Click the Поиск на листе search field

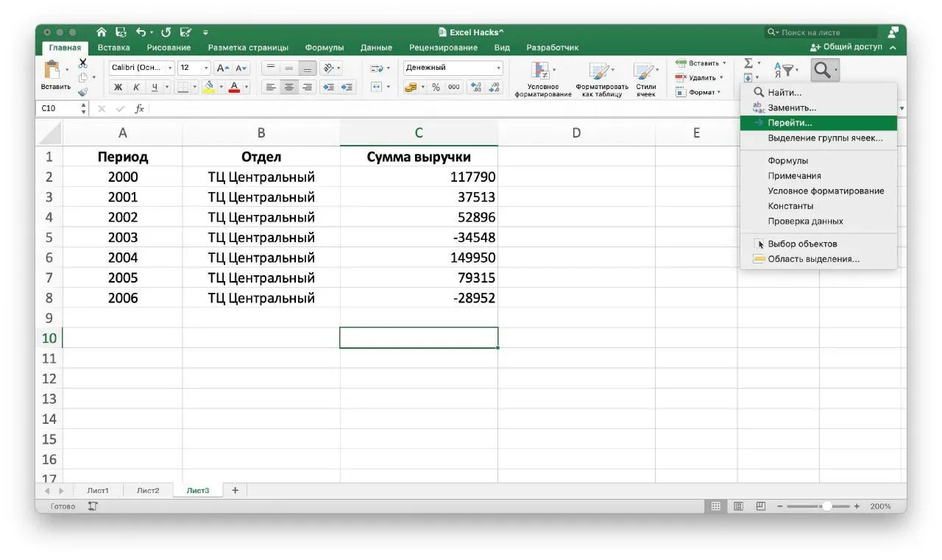[821, 32]
